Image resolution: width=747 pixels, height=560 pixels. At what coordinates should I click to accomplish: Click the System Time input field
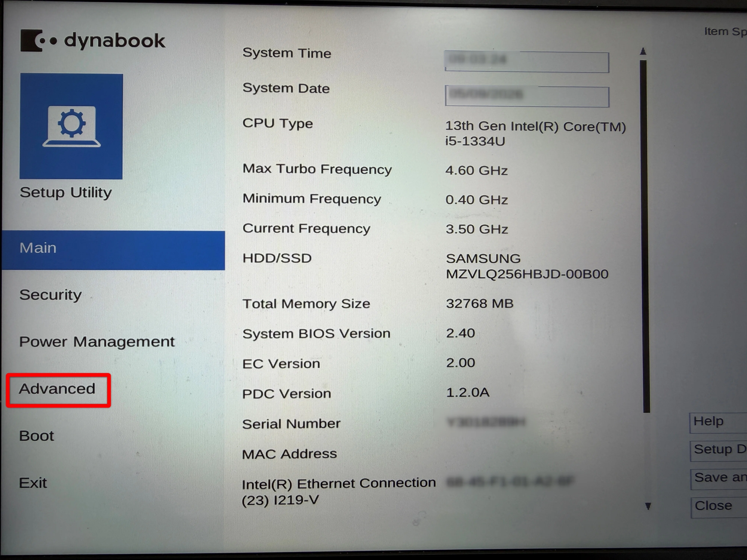pyautogui.click(x=527, y=62)
